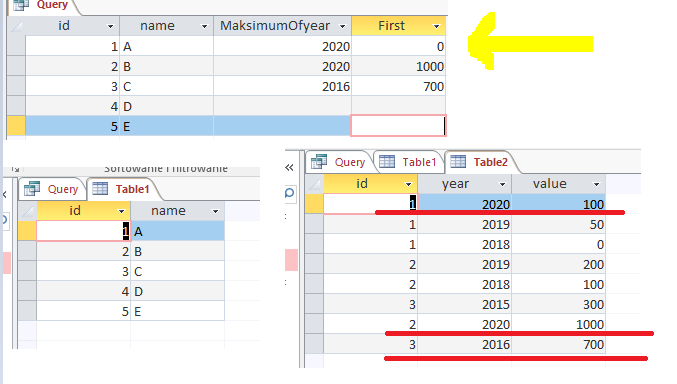Click name cell E in Table1
677x384 pixels.
pos(177,311)
